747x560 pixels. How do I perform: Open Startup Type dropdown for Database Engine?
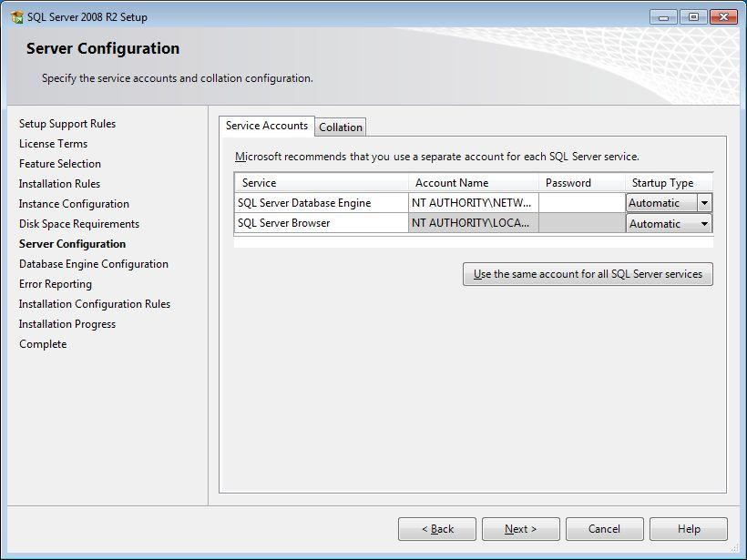pos(704,203)
